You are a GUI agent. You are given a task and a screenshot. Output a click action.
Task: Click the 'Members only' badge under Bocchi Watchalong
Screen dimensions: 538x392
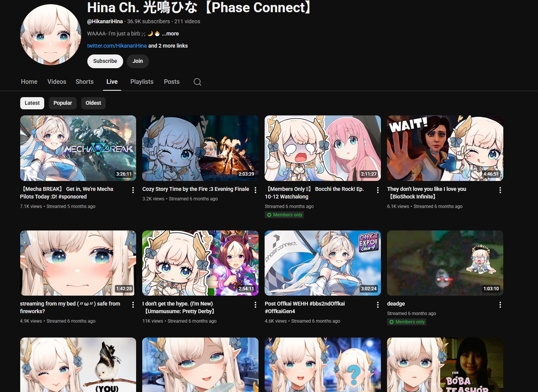point(284,215)
